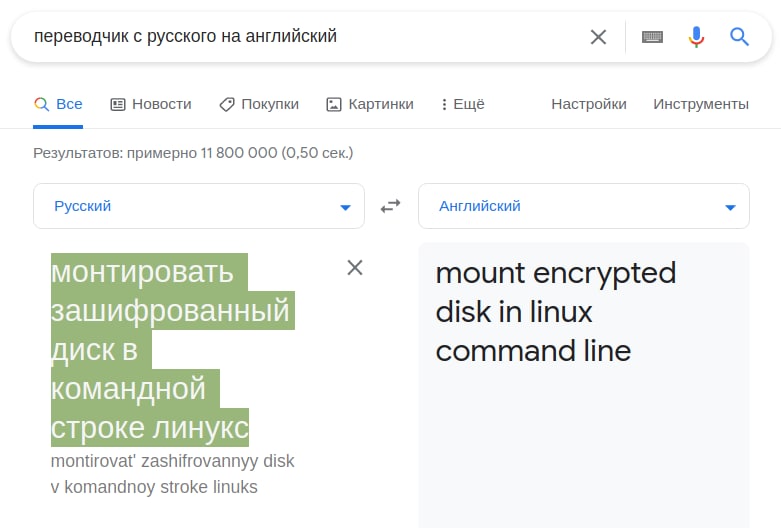Image resolution: width=781 pixels, height=528 pixels.
Task: Open the Покупки tab
Action: pos(259,104)
